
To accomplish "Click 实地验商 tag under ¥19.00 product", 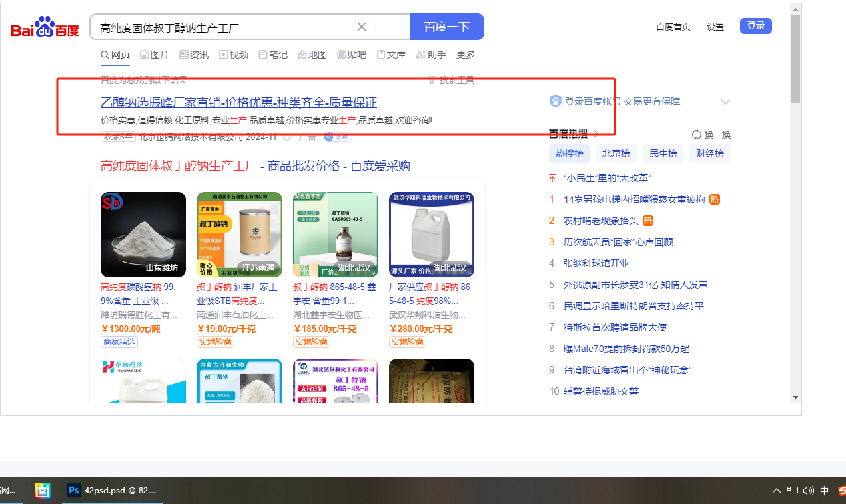I will 216,342.
